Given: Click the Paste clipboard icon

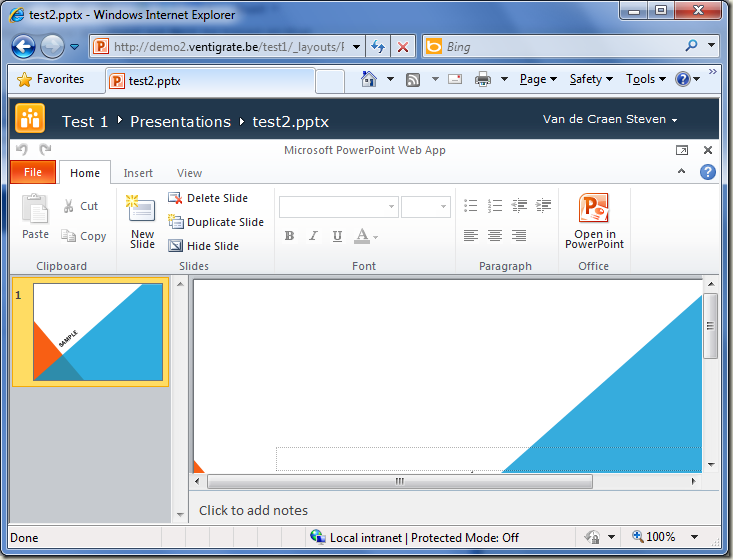Looking at the screenshot, I should click(x=35, y=216).
